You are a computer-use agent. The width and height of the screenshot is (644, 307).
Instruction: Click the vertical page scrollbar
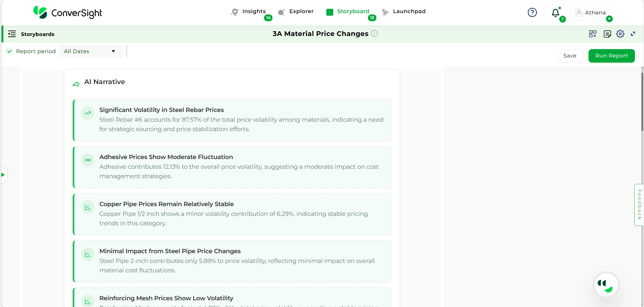pos(642,101)
